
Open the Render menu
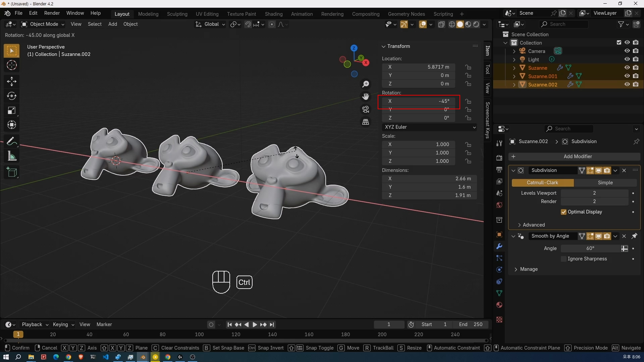click(x=52, y=13)
